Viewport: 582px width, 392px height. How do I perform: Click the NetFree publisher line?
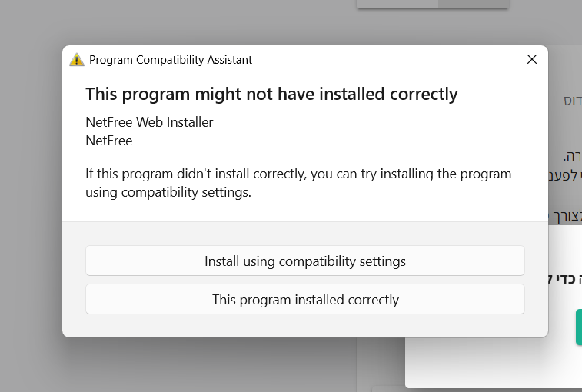coord(108,141)
